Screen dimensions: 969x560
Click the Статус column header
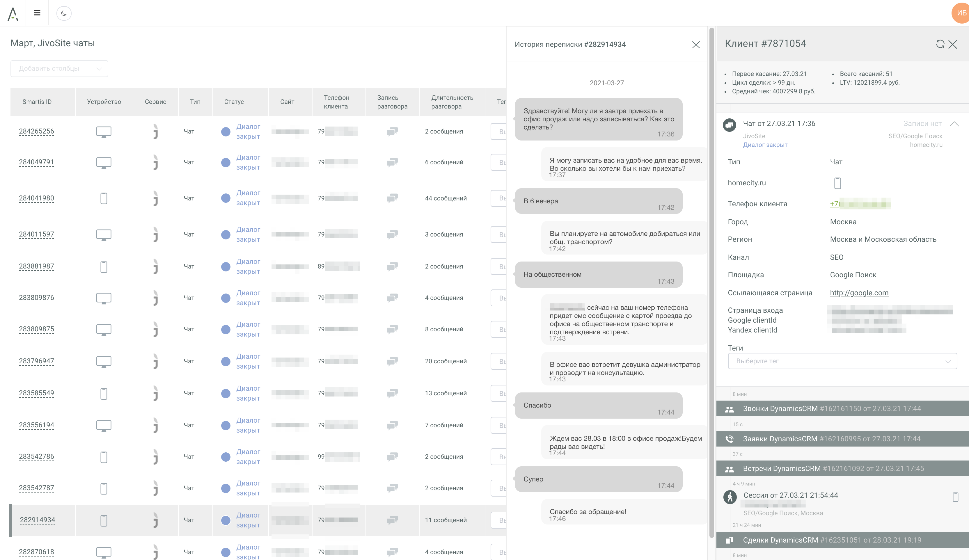click(x=234, y=102)
